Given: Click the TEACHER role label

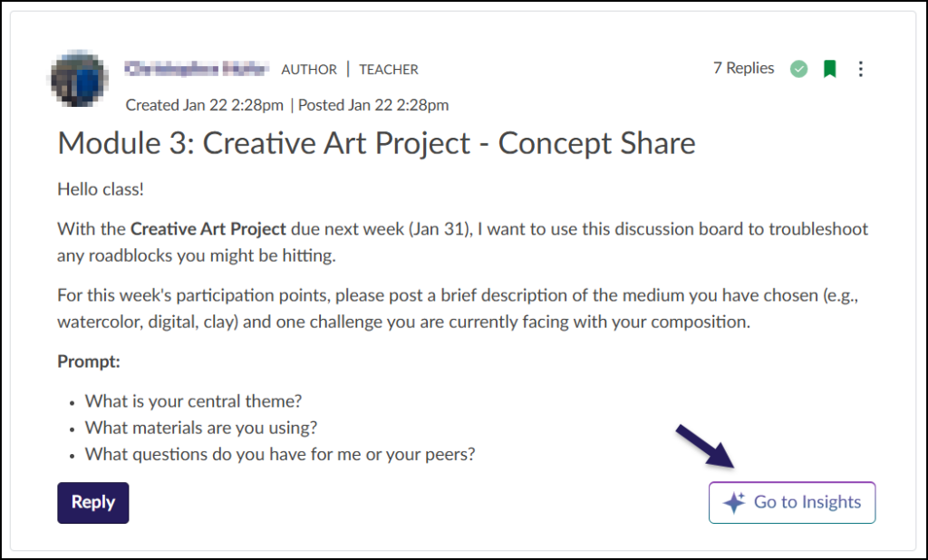Looking at the screenshot, I should pyautogui.click(x=388, y=69).
